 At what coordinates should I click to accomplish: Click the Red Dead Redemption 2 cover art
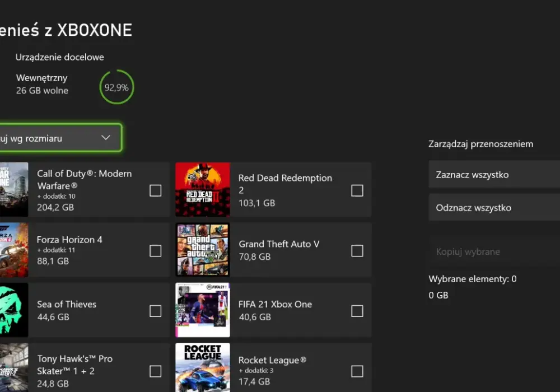pos(203,190)
